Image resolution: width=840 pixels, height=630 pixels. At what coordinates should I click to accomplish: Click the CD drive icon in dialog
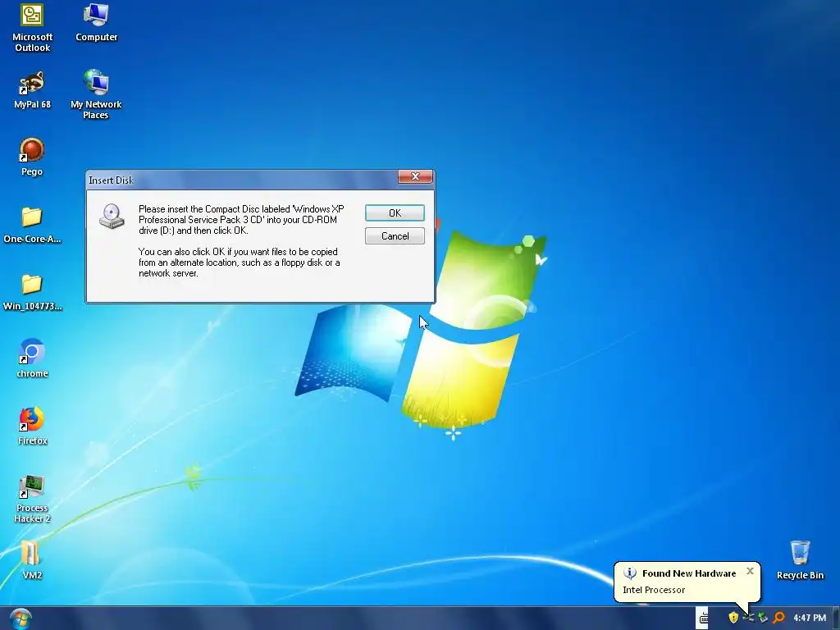112,216
